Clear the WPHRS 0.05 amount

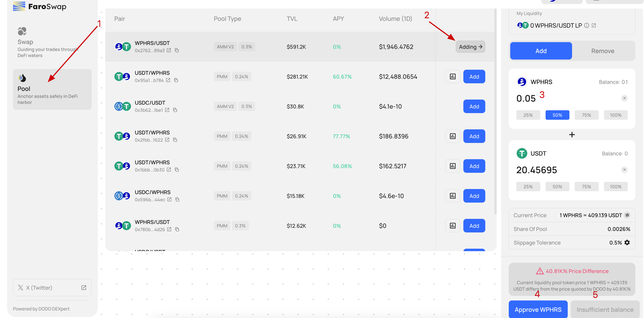(x=624, y=98)
